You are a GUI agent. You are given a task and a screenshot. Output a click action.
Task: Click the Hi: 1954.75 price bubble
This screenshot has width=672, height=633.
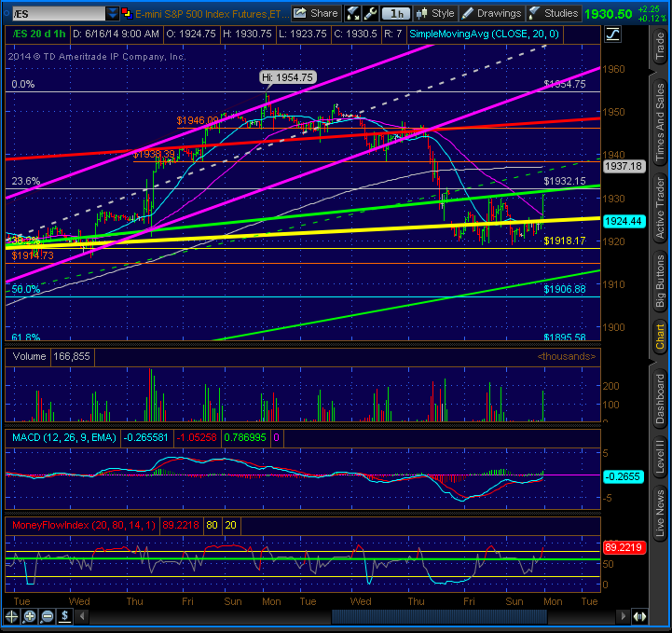coord(288,77)
